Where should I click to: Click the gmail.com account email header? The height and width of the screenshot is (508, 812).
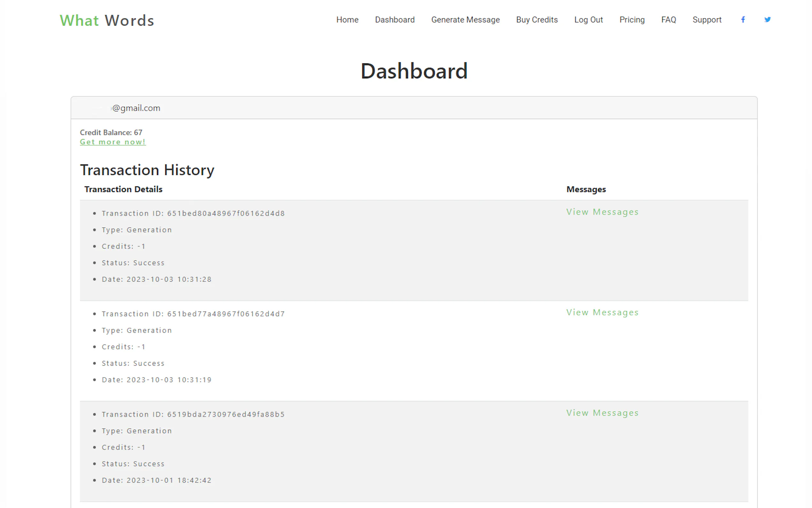(x=136, y=108)
